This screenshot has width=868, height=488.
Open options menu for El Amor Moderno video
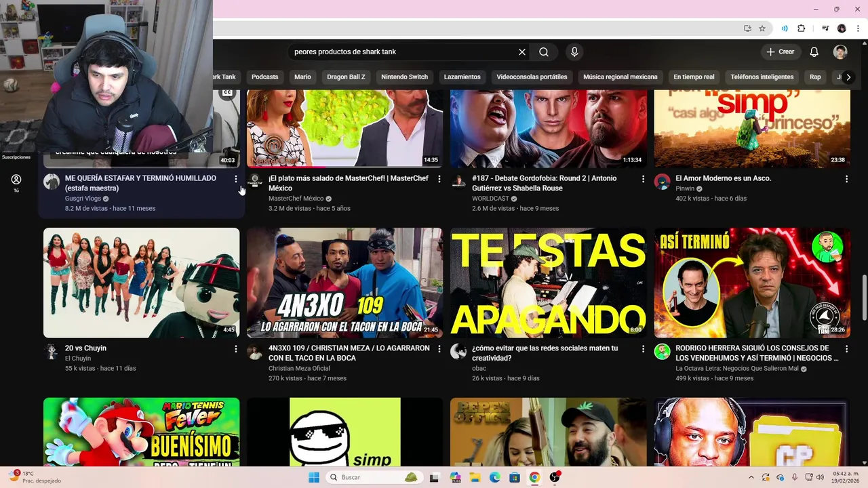(x=846, y=179)
